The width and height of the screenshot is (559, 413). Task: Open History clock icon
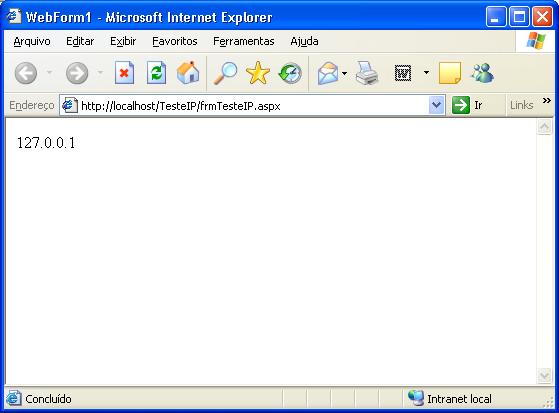pyautogui.click(x=290, y=73)
